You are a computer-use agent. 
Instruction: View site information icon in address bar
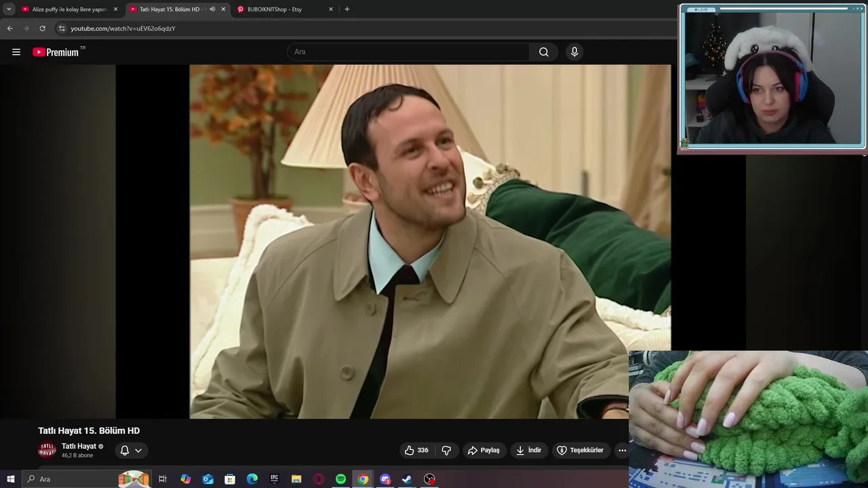(62, 28)
